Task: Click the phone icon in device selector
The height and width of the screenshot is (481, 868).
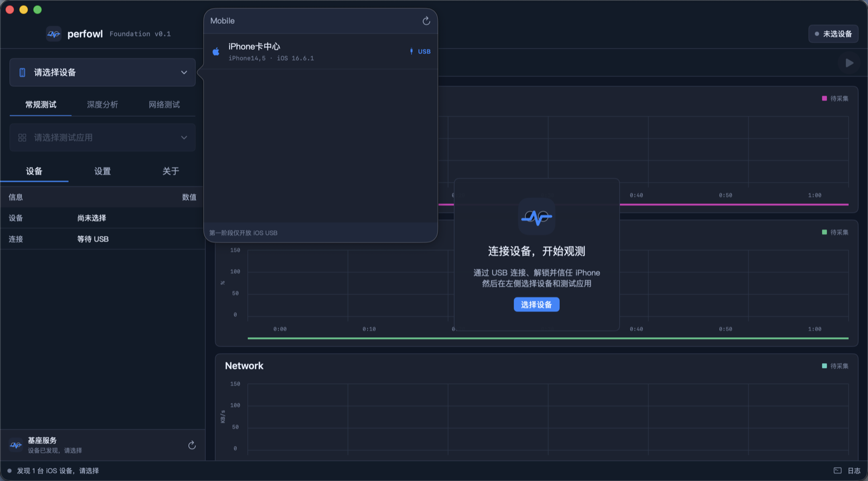Action: [x=22, y=72]
